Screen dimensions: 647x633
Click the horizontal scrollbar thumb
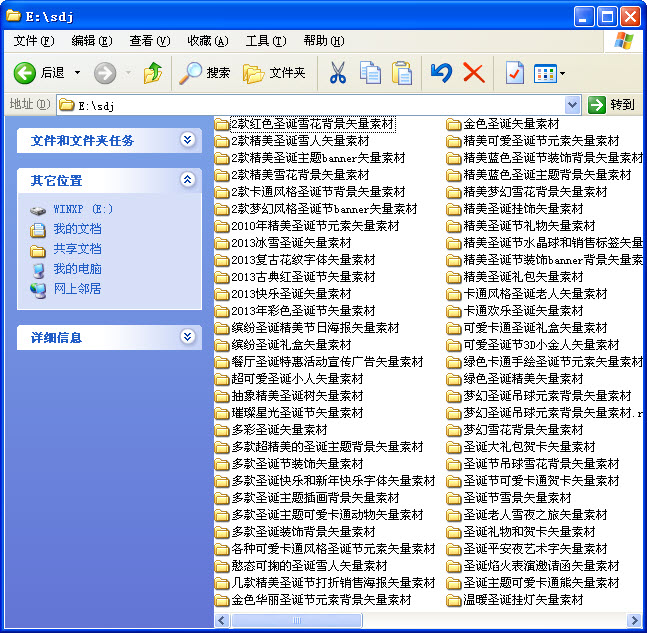(x=297, y=620)
